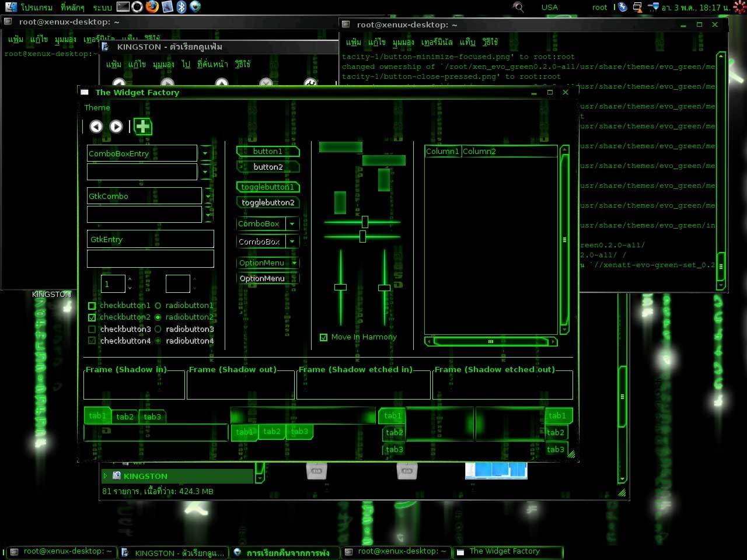Viewport: 747px width, 560px height.
Task: Click the GtkEntry text field
Action: [x=151, y=239]
